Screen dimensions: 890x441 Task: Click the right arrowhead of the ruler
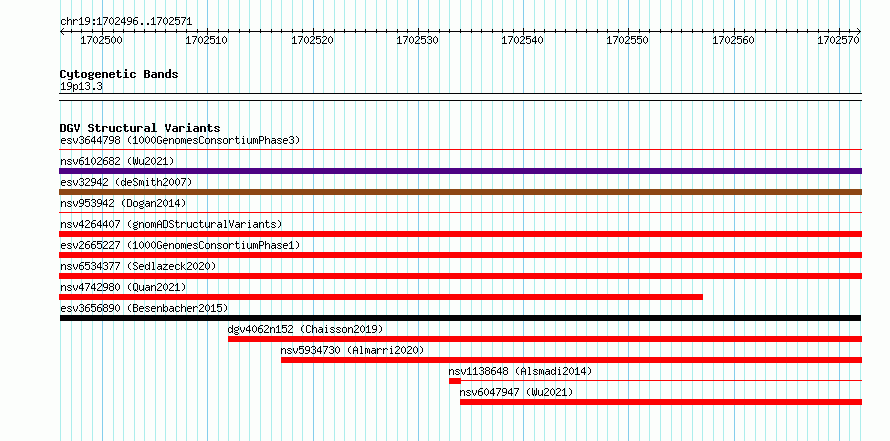[x=859, y=31]
